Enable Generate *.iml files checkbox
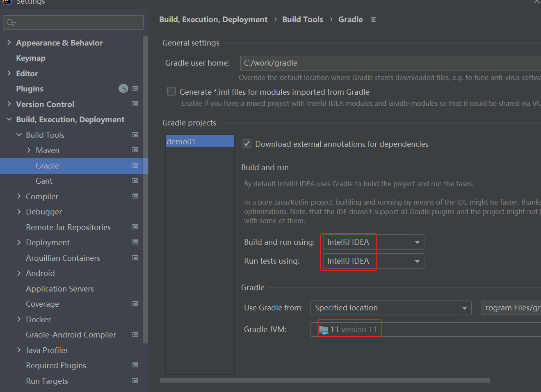Viewport: 541px width, 392px height. pos(171,91)
